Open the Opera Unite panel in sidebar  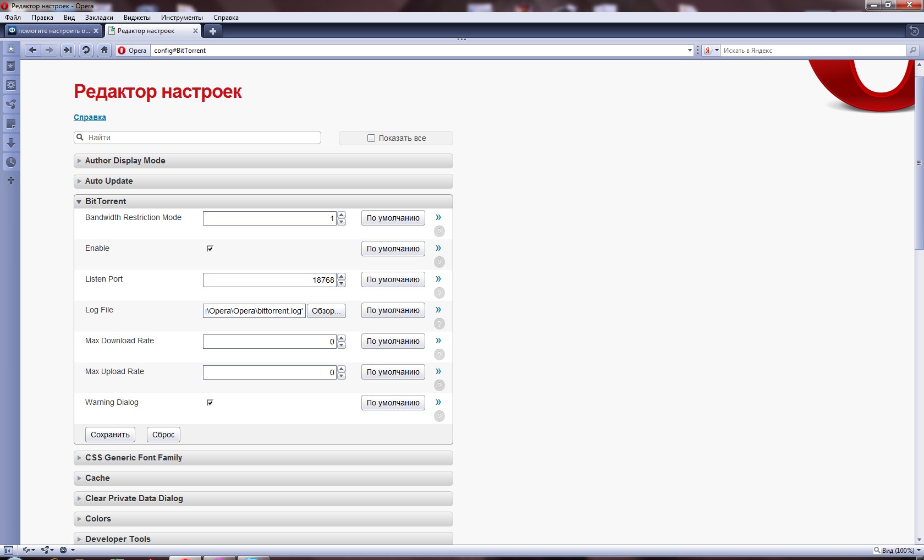(x=10, y=105)
